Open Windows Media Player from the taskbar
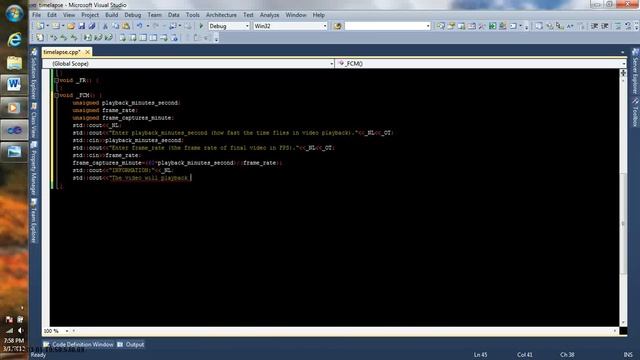This screenshot has width=640, height=360. click(14, 108)
